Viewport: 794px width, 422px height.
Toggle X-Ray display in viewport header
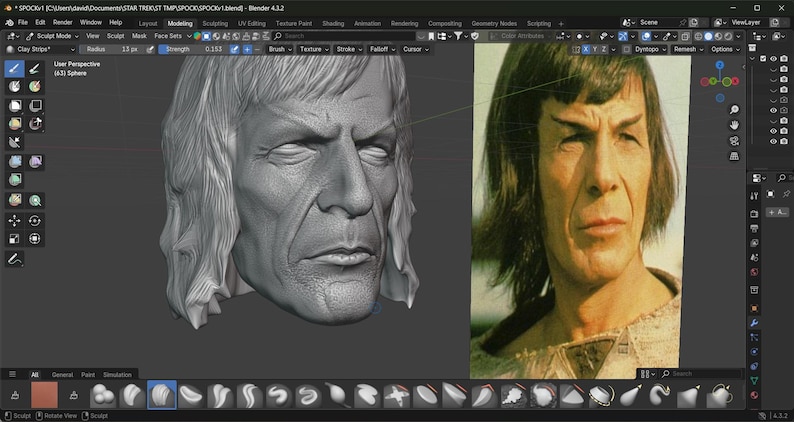685,36
